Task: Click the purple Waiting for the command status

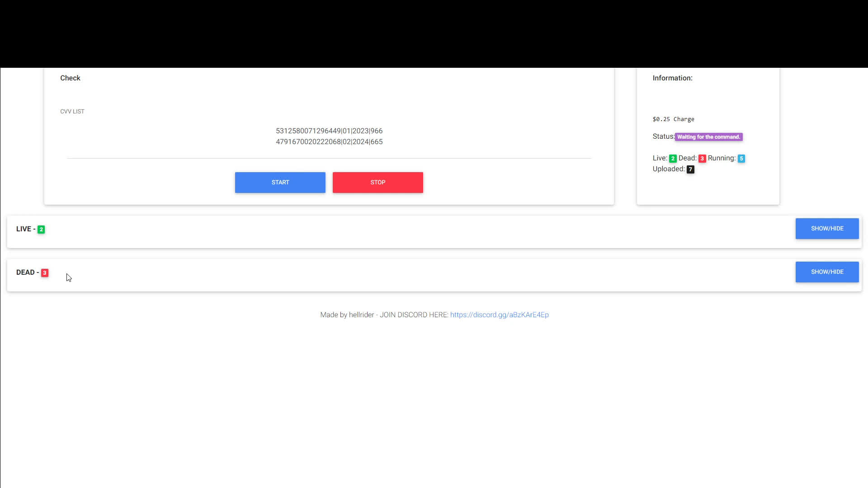Action: tap(708, 136)
